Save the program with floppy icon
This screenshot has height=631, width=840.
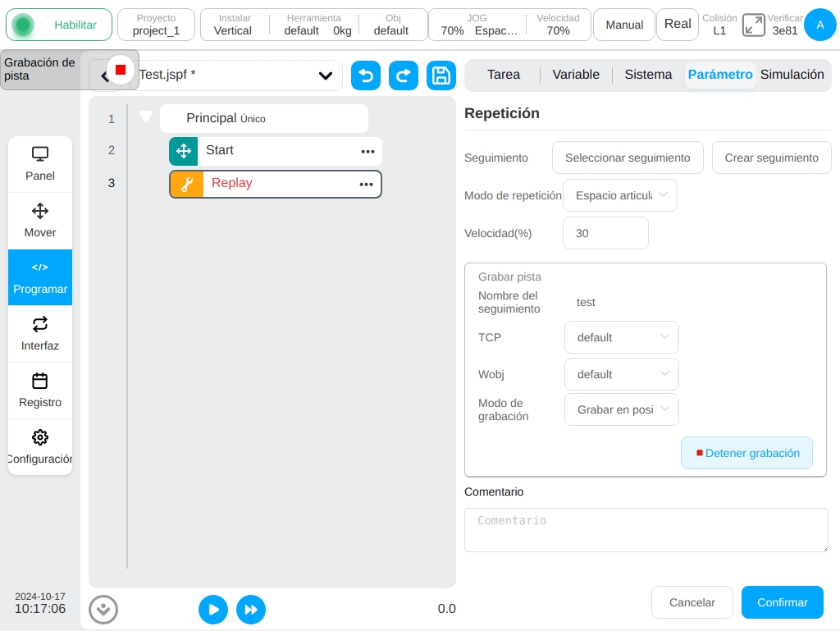[441, 75]
